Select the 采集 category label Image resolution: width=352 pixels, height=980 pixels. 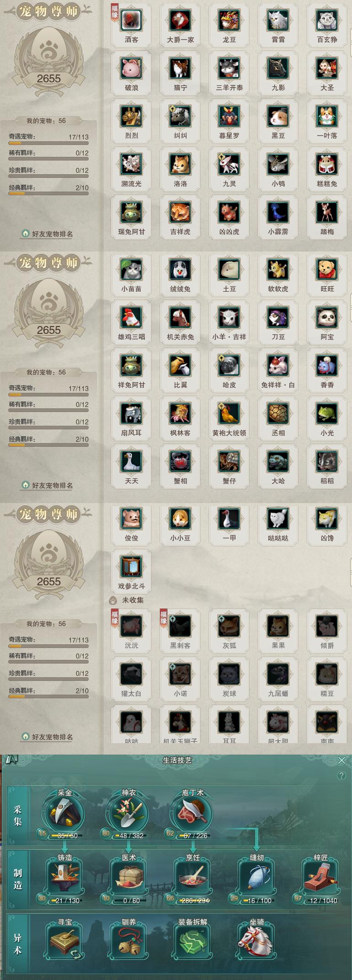(x=18, y=816)
